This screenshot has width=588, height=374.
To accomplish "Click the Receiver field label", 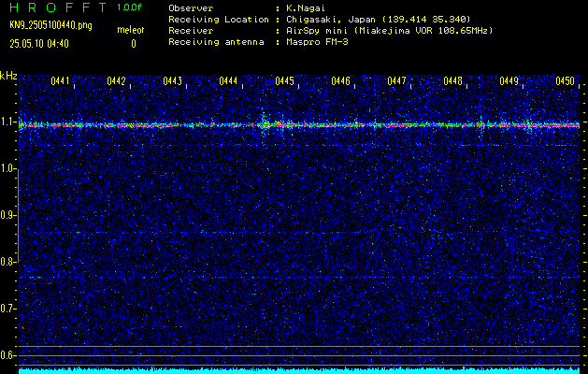I will [191, 31].
